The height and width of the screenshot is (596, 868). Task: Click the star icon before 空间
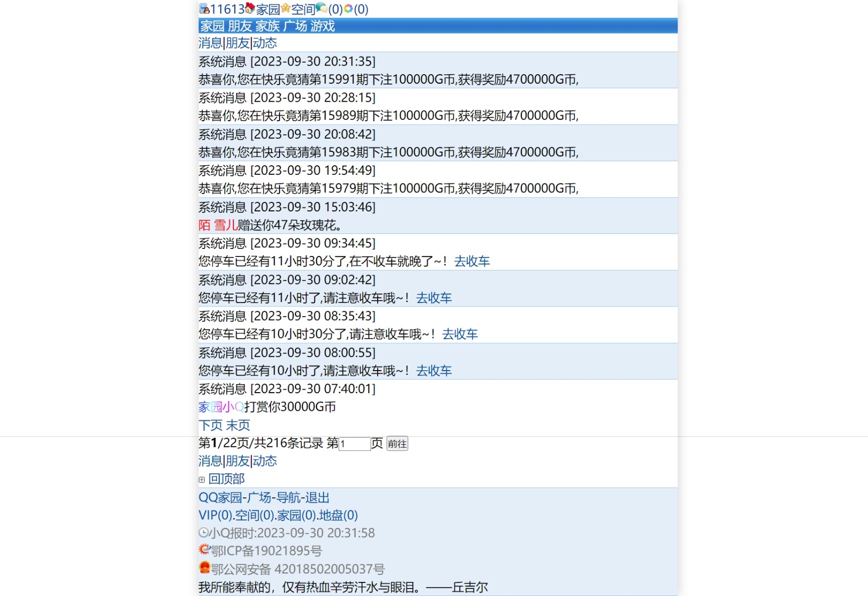click(285, 9)
